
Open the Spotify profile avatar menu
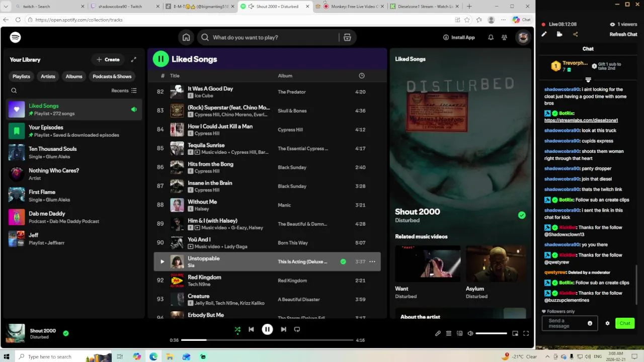tap(523, 37)
